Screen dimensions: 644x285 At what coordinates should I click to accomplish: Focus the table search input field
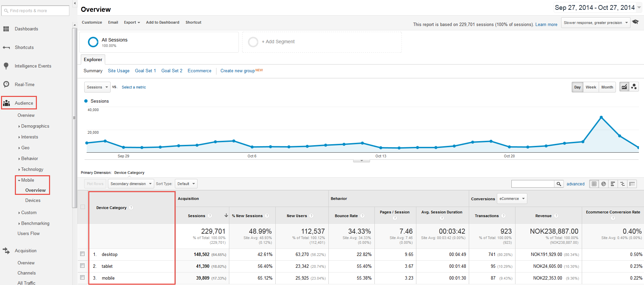533,184
